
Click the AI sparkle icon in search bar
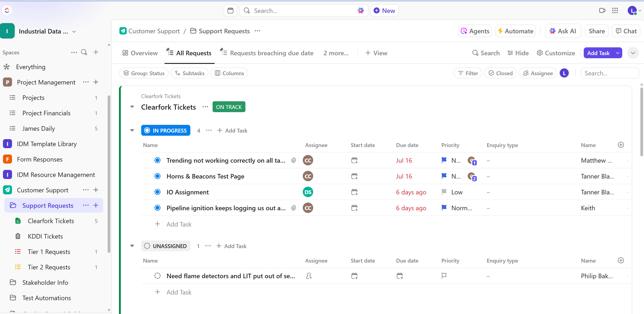tap(361, 10)
